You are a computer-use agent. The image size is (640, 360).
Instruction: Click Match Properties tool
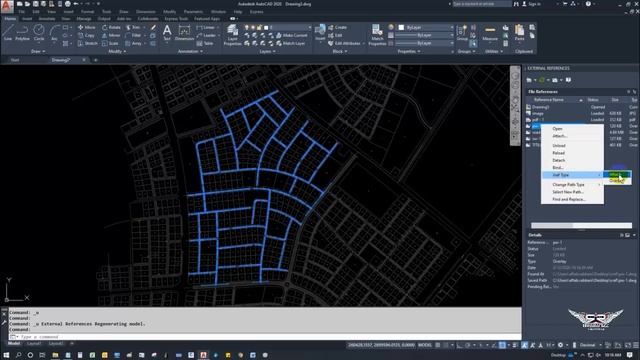coord(377,35)
